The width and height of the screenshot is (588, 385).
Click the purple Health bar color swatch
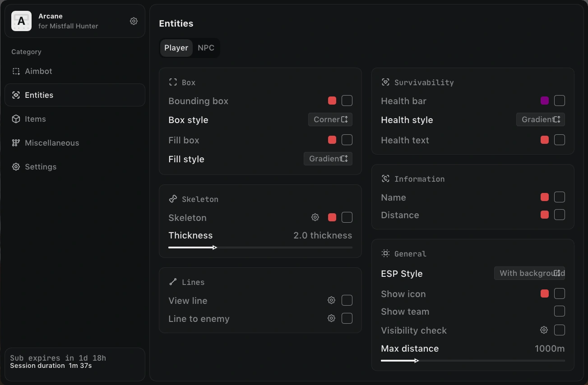click(x=545, y=101)
